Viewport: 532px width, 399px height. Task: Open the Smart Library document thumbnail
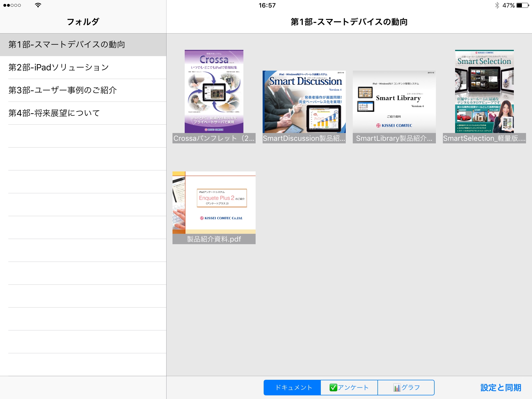click(394, 102)
